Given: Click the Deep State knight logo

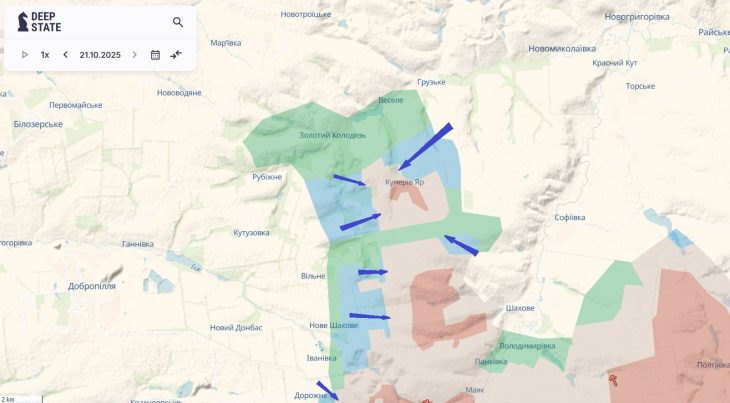Looking at the screenshot, I should pos(24,22).
